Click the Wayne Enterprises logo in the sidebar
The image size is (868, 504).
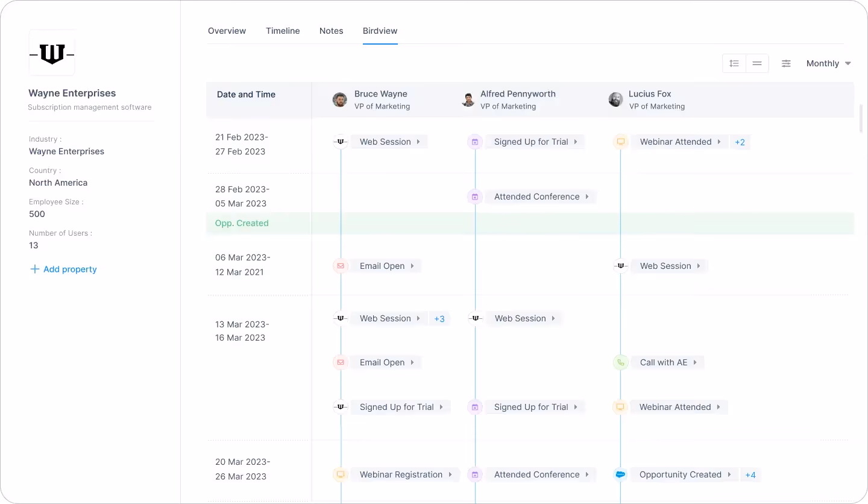pos(52,52)
